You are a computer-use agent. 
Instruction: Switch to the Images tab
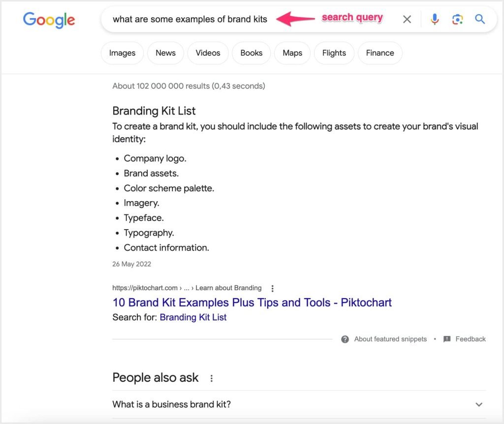click(x=122, y=53)
